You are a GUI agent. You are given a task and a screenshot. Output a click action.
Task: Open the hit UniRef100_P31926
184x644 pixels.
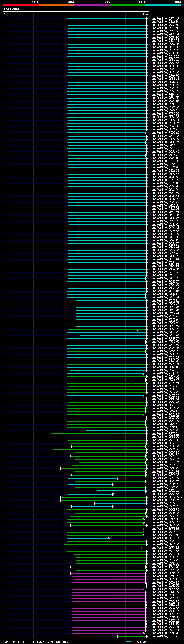click(x=165, y=31)
